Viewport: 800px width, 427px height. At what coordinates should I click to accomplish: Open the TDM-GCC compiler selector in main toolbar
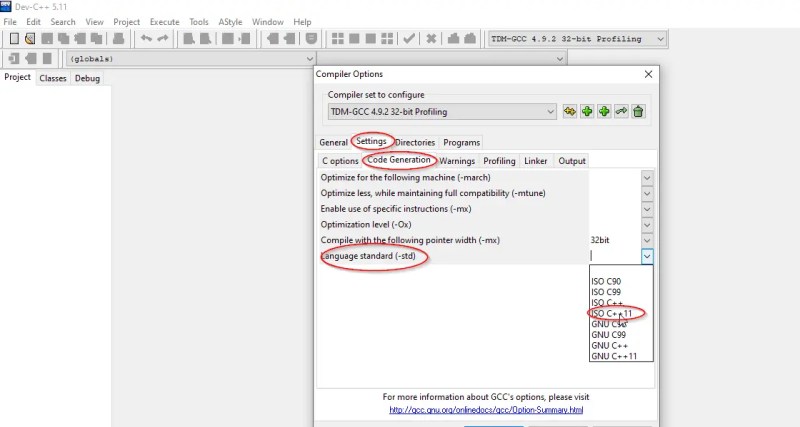point(577,39)
